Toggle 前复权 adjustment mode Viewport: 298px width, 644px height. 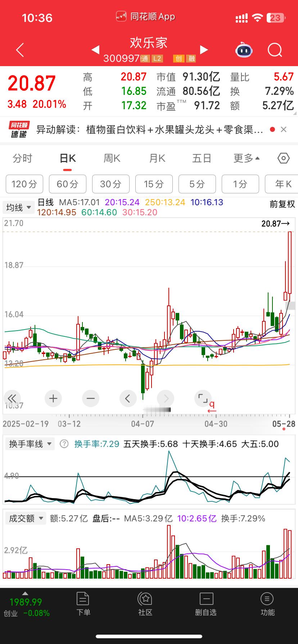tap(283, 204)
